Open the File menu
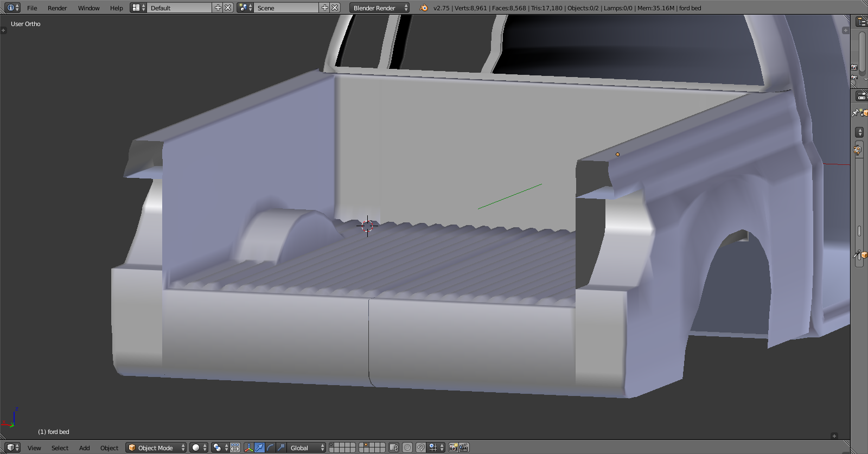The width and height of the screenshot is (868, 454). click(x=32, y=8)
